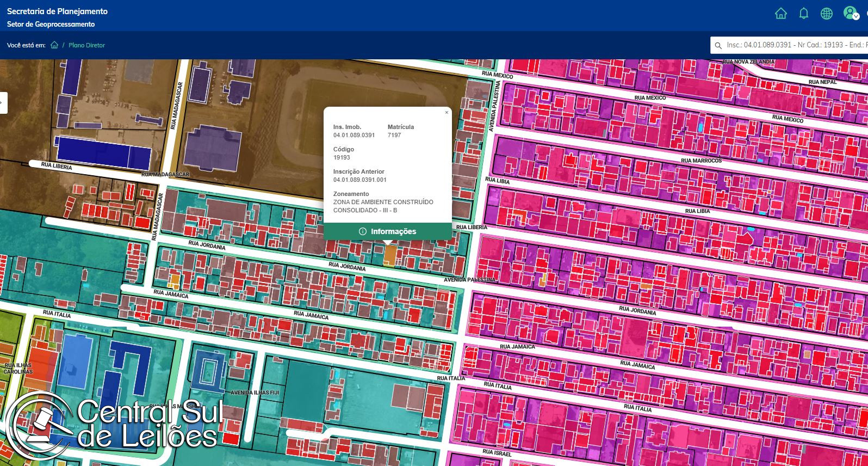The height and width of the screenshot is (466, 868).
Task: Click the Informações button
Action: point(388,231)
